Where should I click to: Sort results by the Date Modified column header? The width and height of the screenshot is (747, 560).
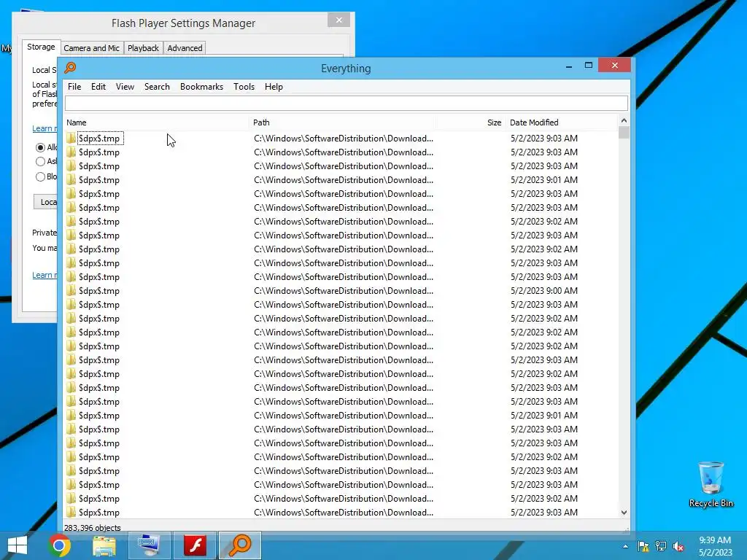coord(561,122)
